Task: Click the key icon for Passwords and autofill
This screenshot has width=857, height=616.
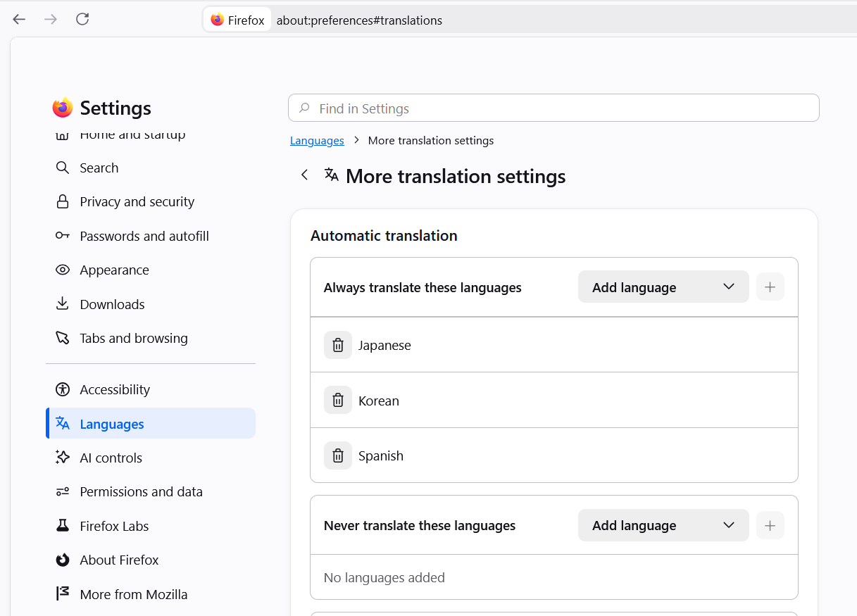Action: point(63,236)
